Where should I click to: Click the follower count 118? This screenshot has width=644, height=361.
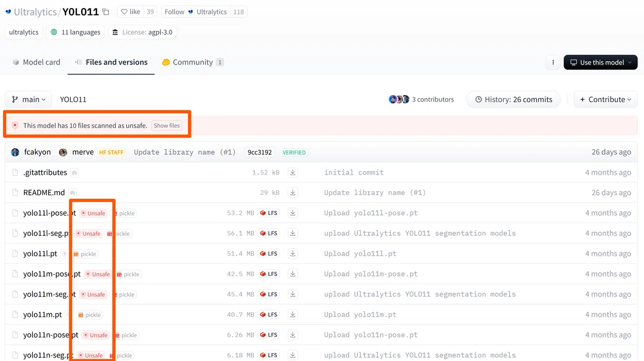click(238, 12)
